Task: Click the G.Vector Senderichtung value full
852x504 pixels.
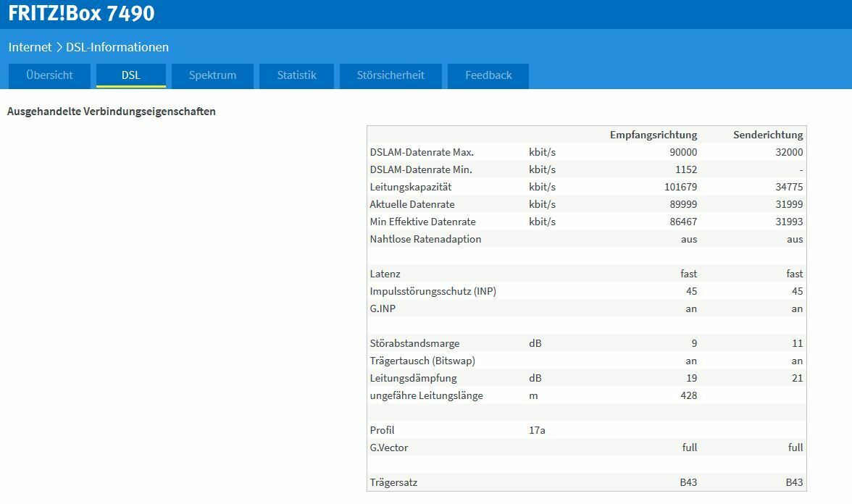Action: coord(795,448)
